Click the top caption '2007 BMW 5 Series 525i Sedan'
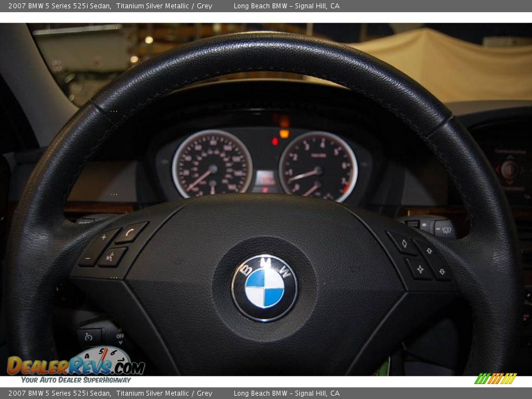The width and height of the screenshot is (532, 399). [60, 6]
